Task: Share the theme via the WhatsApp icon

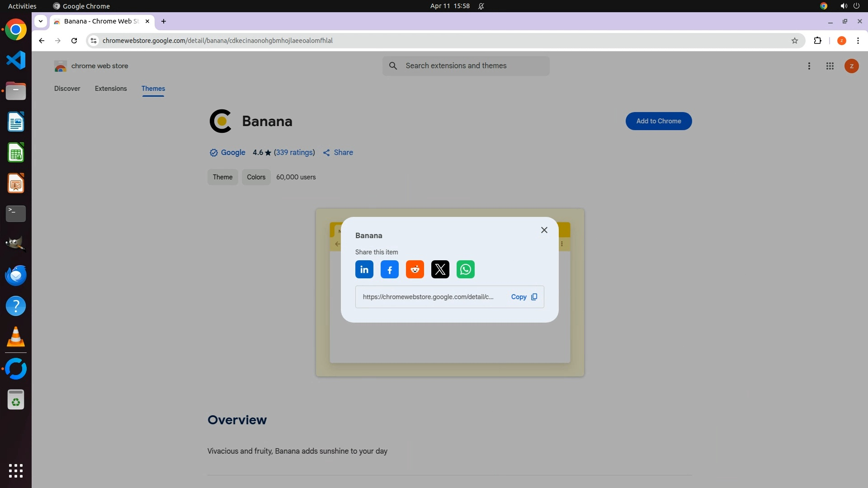Action: tap(465, 270)
